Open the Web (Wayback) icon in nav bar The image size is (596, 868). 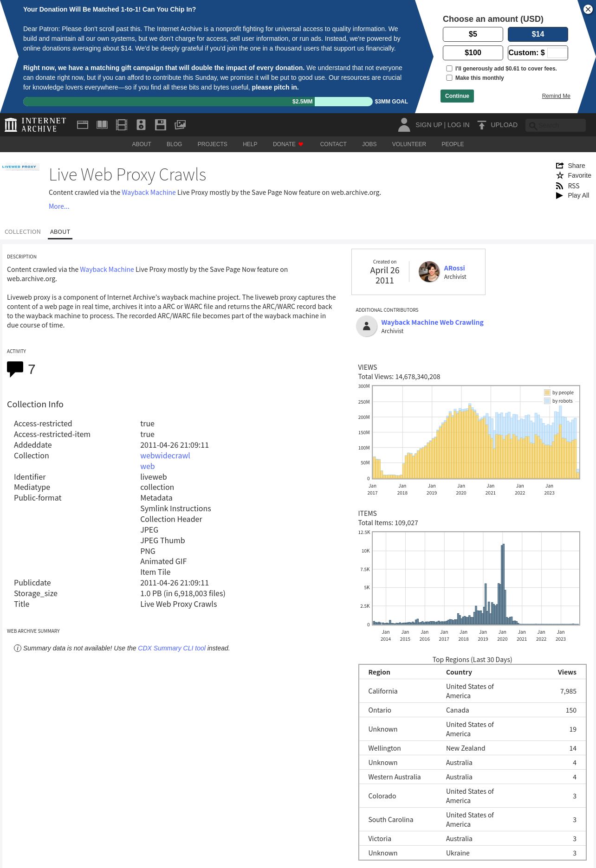tap(83, 125)
